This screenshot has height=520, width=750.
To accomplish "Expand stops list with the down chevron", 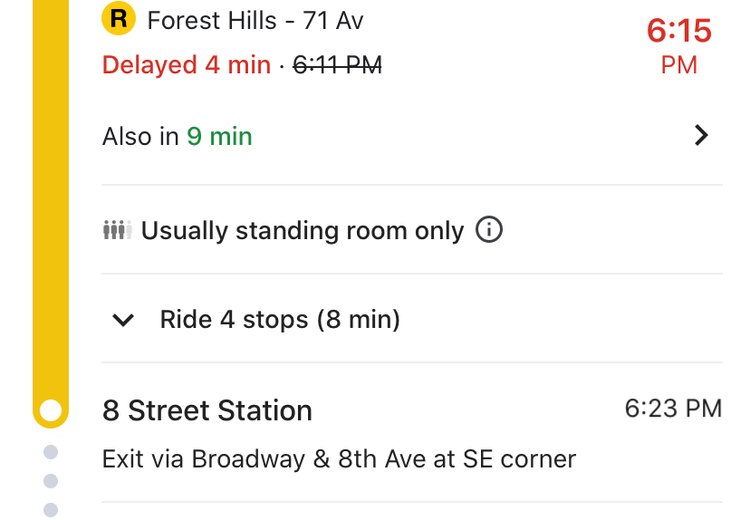I will coord(123,320).
